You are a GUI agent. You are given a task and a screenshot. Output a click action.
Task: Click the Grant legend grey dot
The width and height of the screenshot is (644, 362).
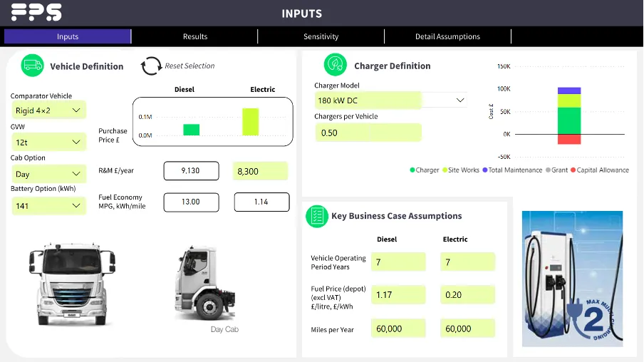coord(548,170)
